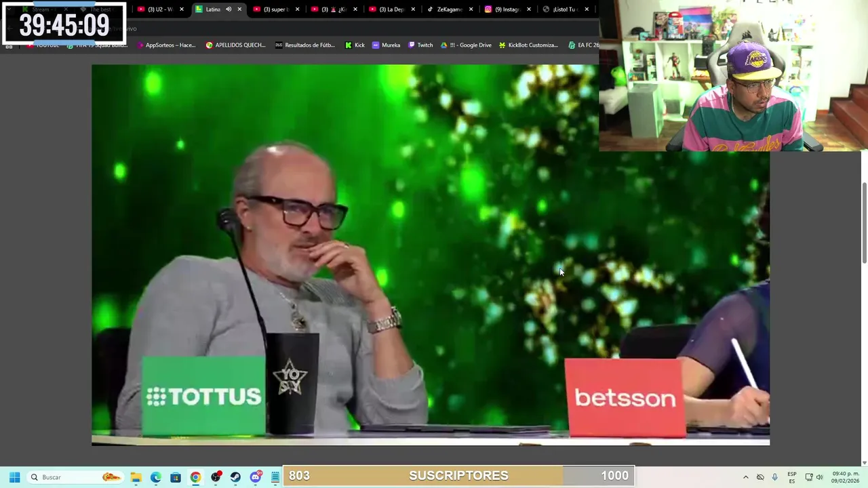Click the page vertical scrollbar thumb
This screenshot has width=868, height=488.
[x=864, y=224]
